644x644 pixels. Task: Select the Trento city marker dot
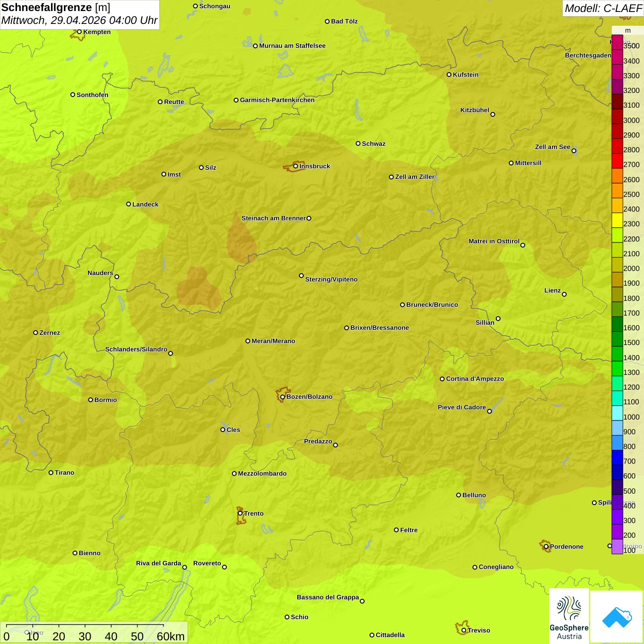pyautogui.click(x=240, y=513)
